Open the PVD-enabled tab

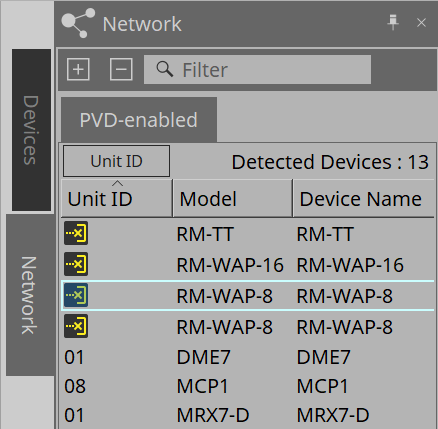[x=139, y=120]
